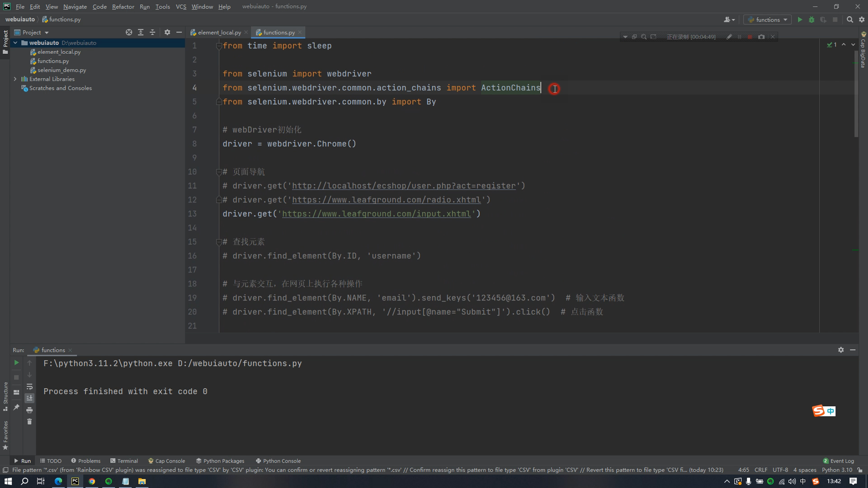The width and height of the screenshot is (868, 488).
Task: Switch to element_local.py editor tab
Action: point(219,32)
